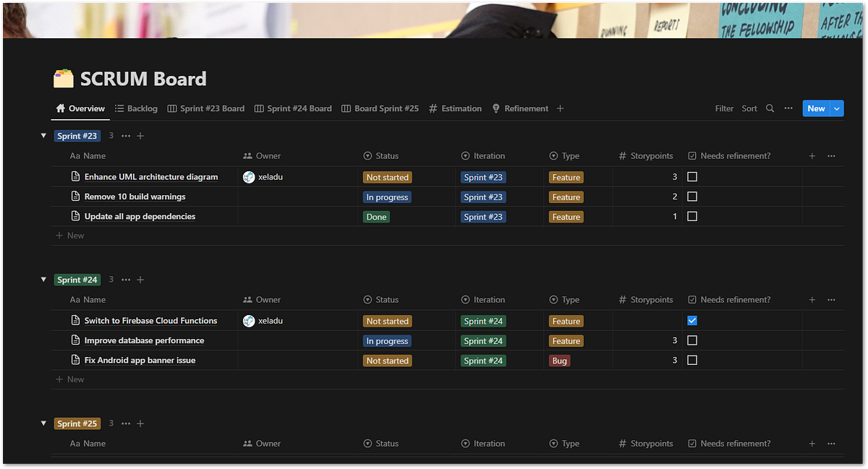Add a task with New under Sprint #24

coord(69,379)
